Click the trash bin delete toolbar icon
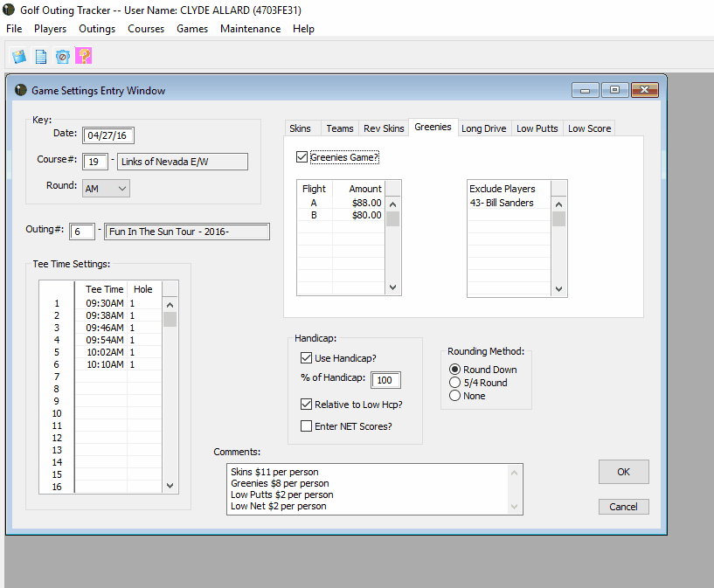The image size is (714, 588). (x=62, y=56)
